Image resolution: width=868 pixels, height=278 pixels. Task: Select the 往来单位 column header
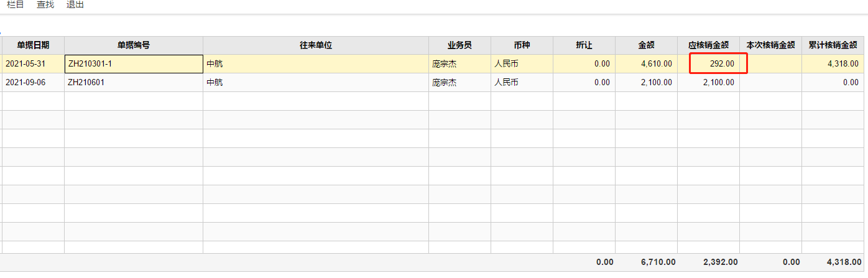click(x=316, y=45)
